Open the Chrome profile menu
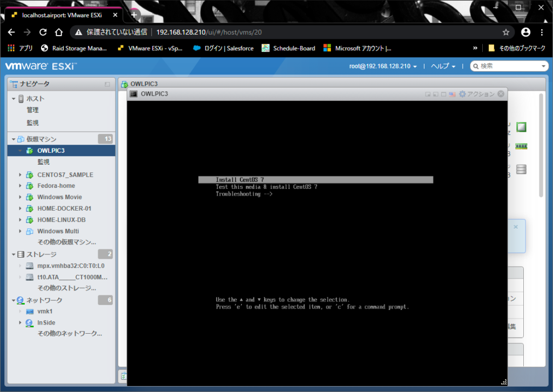Screen dimensions: 553x392 tap(525, 32)
